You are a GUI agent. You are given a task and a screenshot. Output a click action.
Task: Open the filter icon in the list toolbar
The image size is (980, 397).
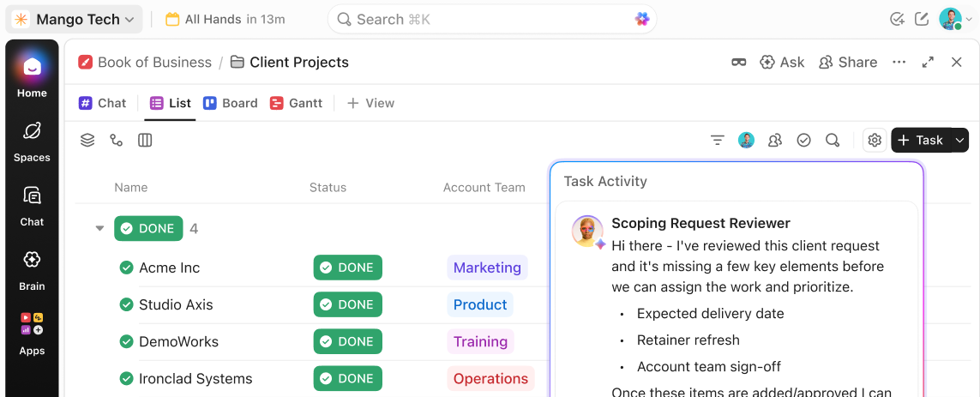point(718,140)
